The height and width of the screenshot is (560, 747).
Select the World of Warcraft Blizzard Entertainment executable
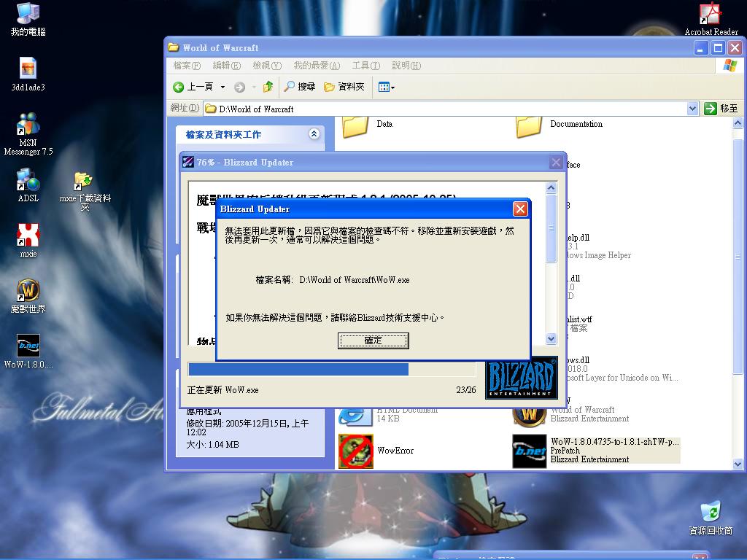[x=571, y=414]
